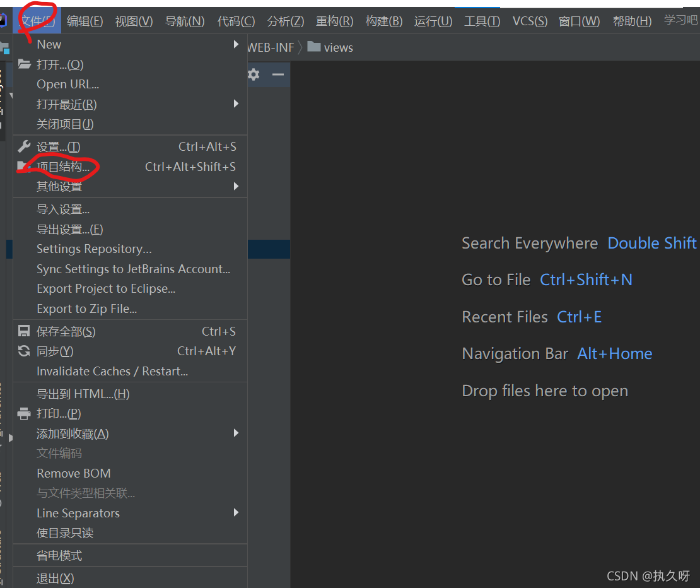The width and height of the screenshot is (700, 588).
Task: Select Invalidate Caches / Restart
Action: (112, 371)
